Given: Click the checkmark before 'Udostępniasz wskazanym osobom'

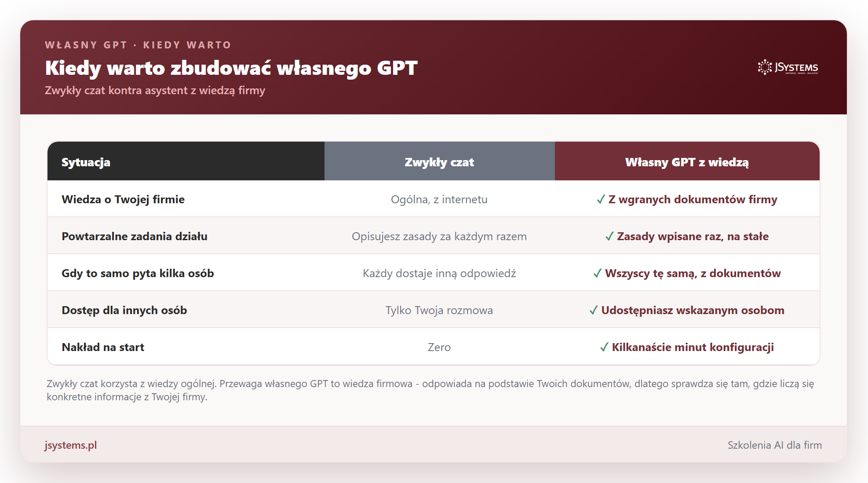Looking at the screenshot, I should point(594,311).
